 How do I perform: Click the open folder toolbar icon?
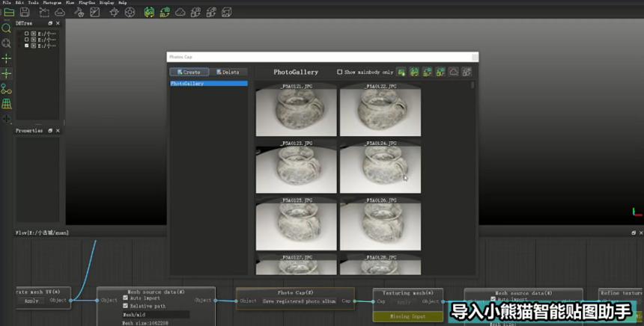pos(9,12)
